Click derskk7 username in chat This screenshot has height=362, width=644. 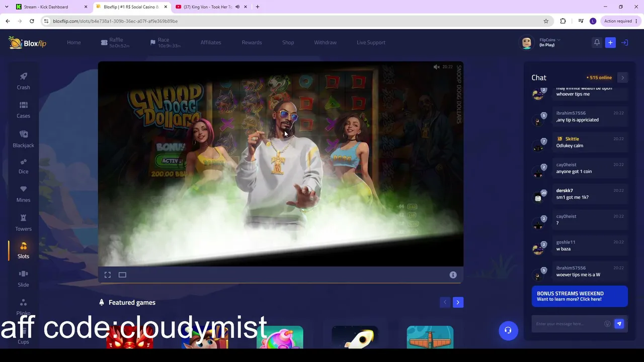565,191
